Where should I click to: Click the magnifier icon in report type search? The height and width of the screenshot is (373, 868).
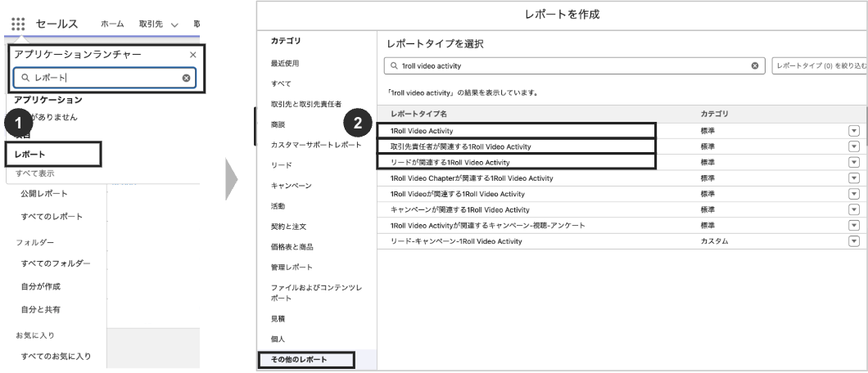(394, 65)
